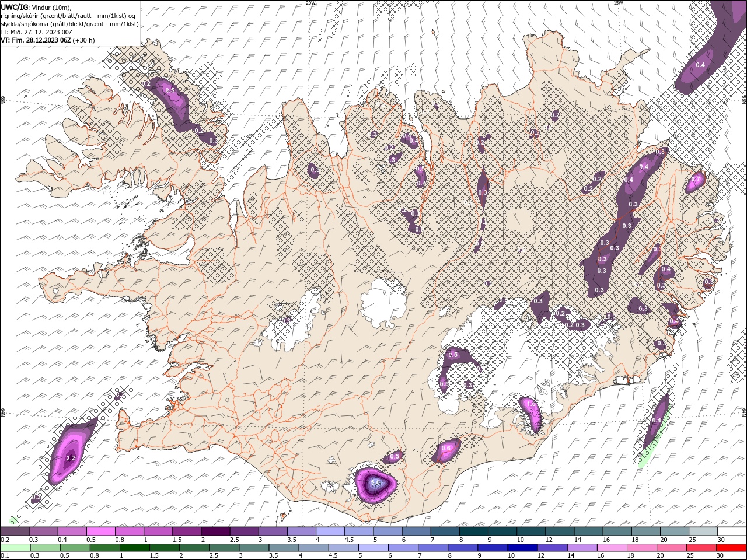The image size is (747, 560).
Task: Select the lower legend swatch labeled 0.5
Action: (x=75, y=547)
